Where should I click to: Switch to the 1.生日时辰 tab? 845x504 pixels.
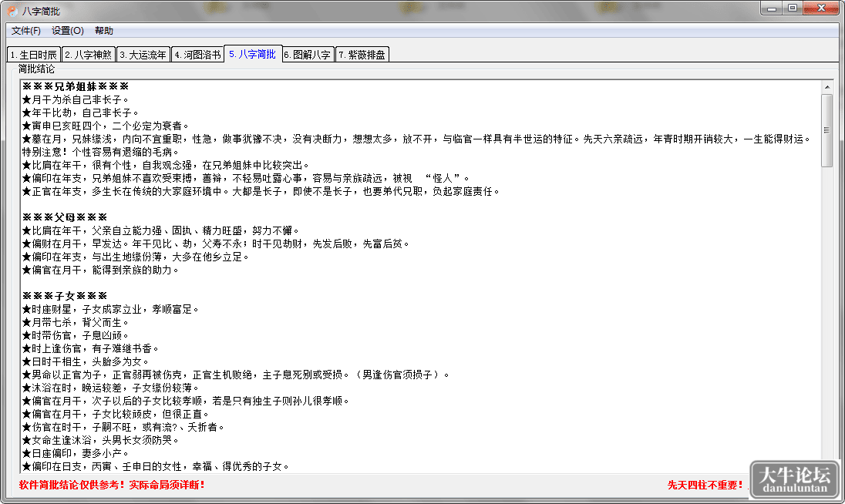34,55
